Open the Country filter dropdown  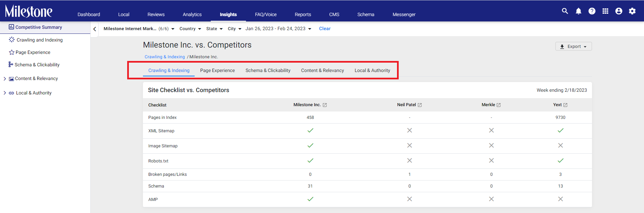(x=190, y=29)
